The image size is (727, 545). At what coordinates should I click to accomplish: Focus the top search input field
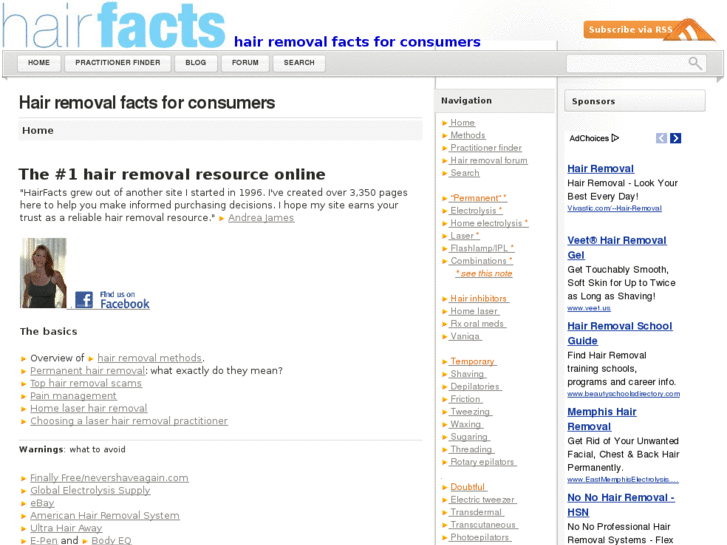(x=627, y=64)
